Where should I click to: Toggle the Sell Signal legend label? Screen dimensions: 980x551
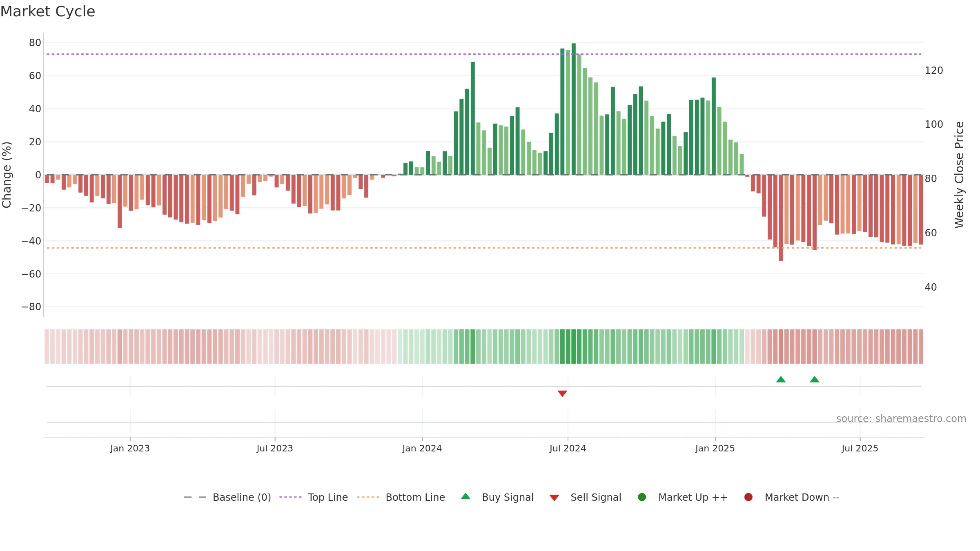pyautogui.click(x=596, y=497)
